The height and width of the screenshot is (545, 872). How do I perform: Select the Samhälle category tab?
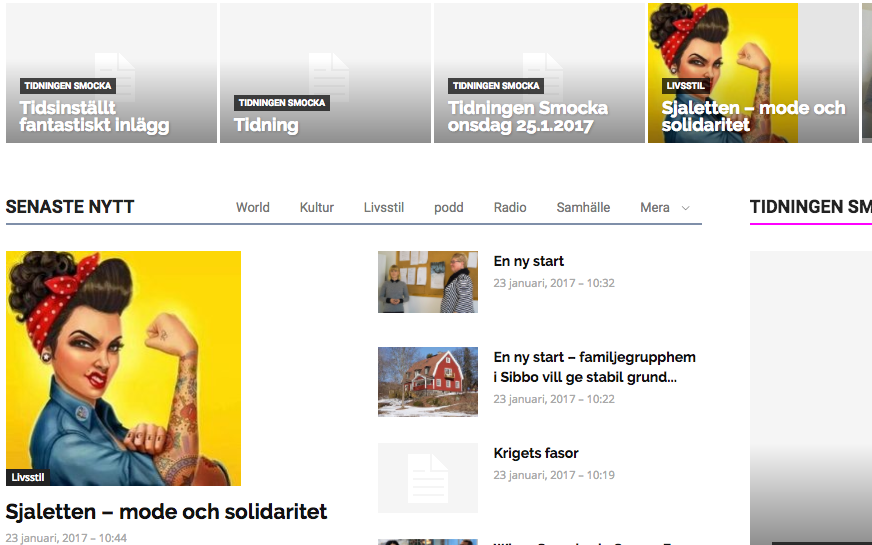click(x=583, y=207)
